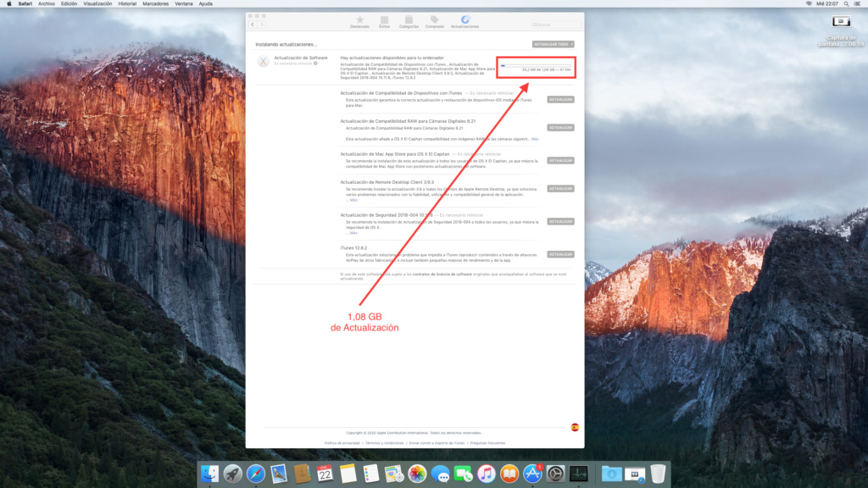Open Términos y condiciones link
Screen dimensions: 868x488
(x=384, y=443)
